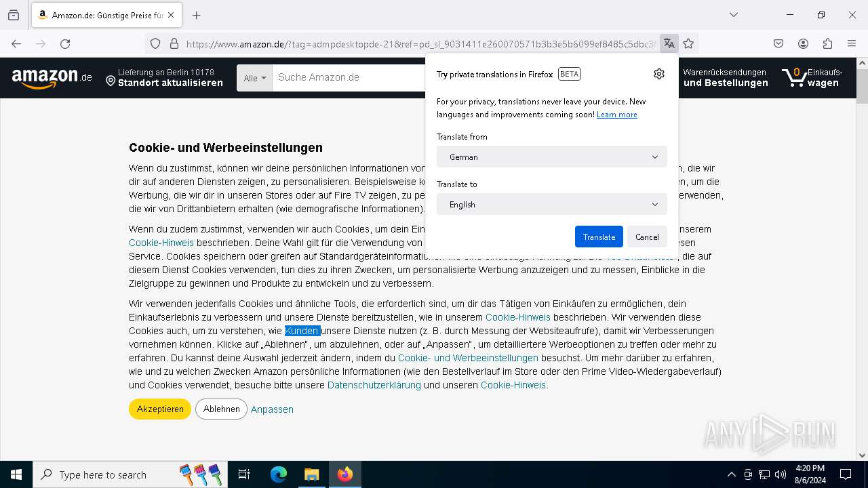
Task: Open volume speaker tray icon
Action: pyautogui.click(x=781, y=474)
